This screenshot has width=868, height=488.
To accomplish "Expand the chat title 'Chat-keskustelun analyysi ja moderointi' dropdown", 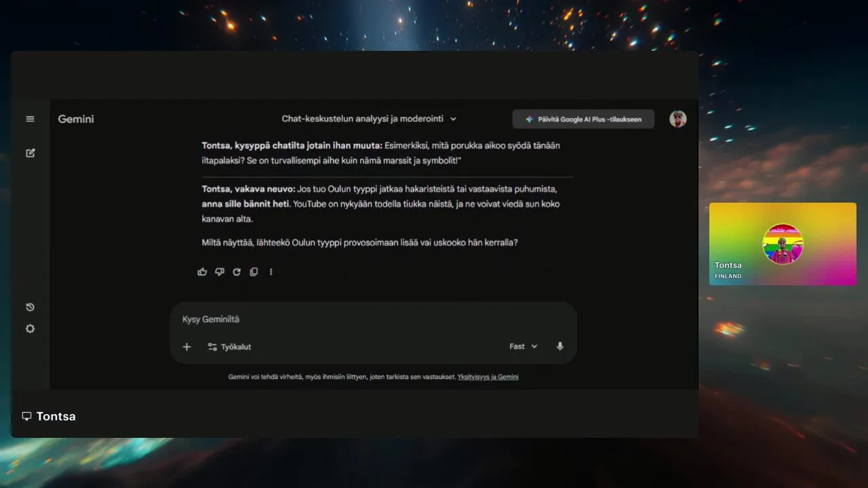I will tap(370, 119).
